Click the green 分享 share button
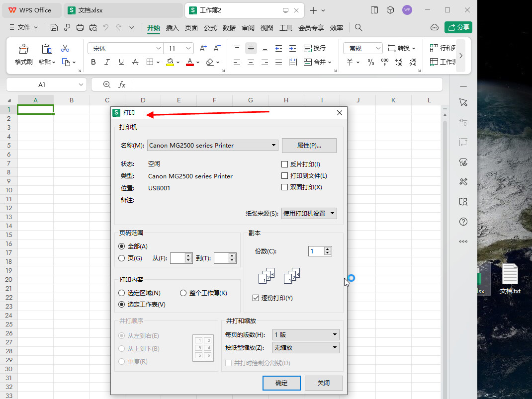This screenshot has width=532, height=399. tap(458, 27)
